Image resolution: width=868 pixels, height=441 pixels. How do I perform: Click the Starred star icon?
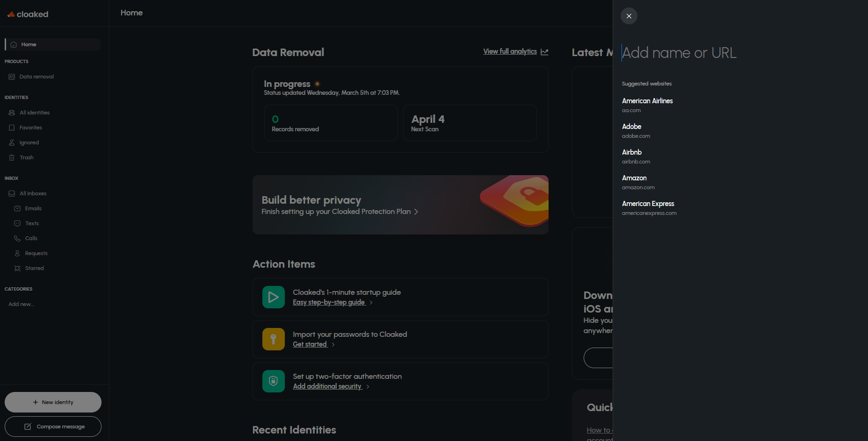click(17, 268)
